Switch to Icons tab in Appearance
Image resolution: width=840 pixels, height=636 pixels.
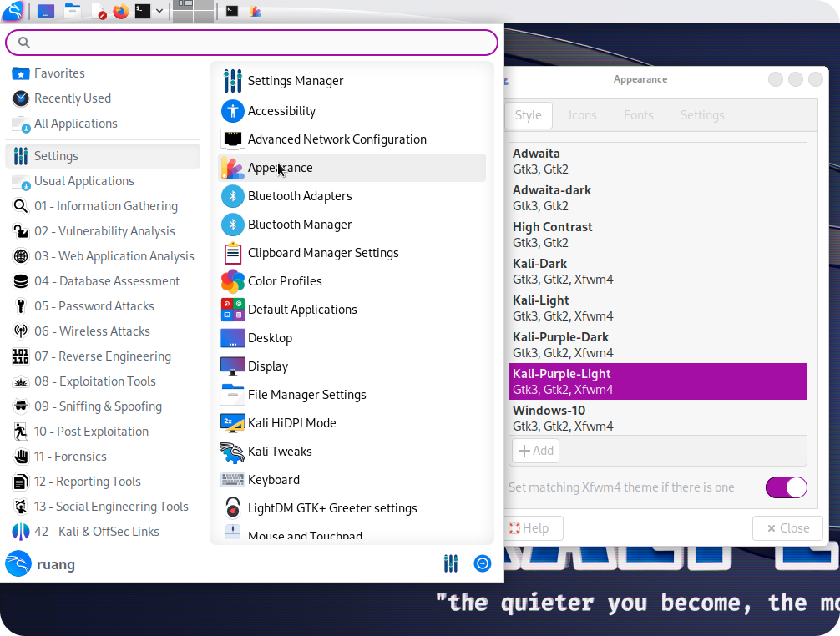(x=582, y=115)
